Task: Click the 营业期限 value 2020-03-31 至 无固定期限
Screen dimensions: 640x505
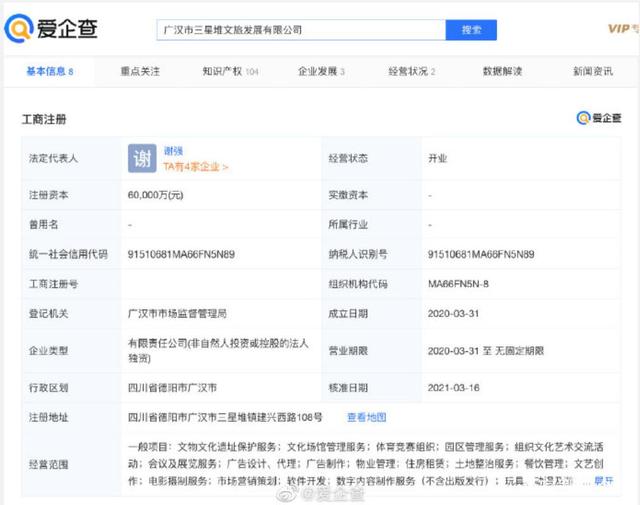Action: pyautogui.click(x=486, y=351)
